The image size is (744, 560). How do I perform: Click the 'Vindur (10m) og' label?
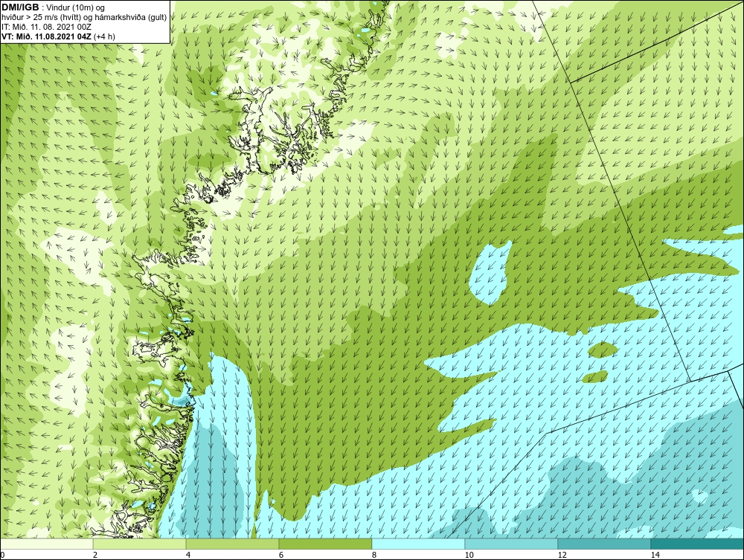(77, 7)
